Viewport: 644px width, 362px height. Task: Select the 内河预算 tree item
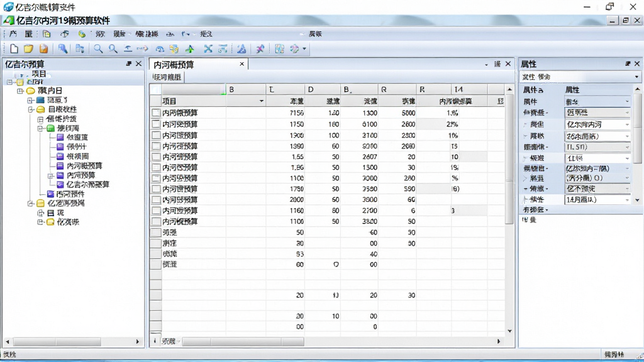[81, 175]
